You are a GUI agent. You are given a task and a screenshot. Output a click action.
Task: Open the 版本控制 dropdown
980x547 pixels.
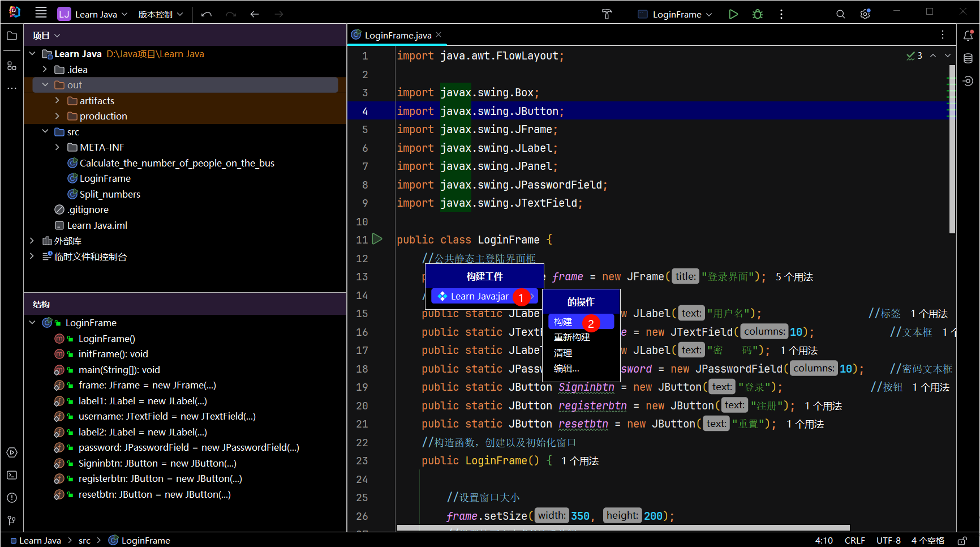(161, 14)
